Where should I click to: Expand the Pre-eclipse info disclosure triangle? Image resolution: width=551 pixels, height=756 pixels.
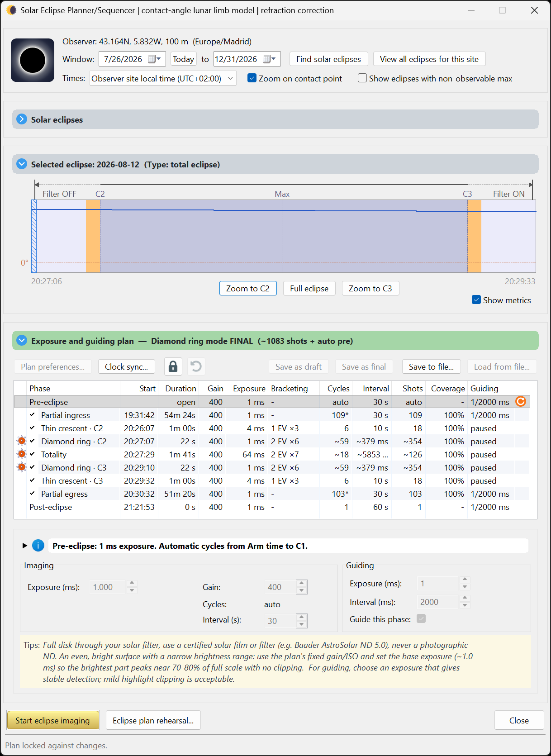pyautogui.click(x=25, y=546)
